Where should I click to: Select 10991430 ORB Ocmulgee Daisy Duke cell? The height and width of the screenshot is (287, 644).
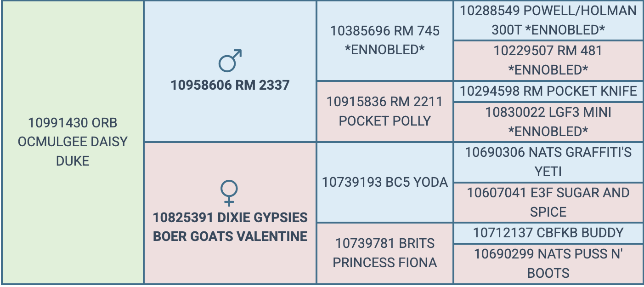(73, 142)
